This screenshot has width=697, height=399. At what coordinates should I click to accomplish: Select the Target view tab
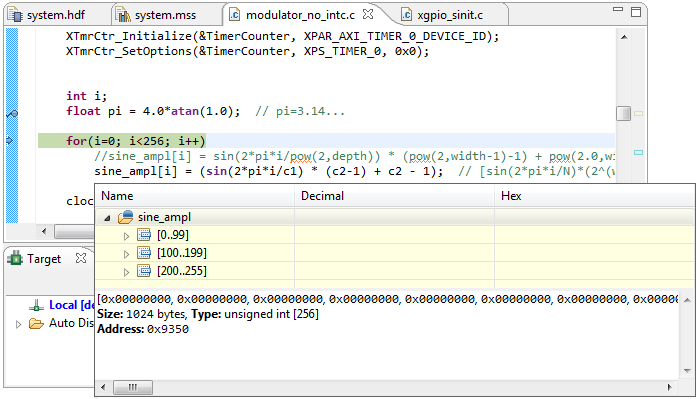click(x=44, y=259)
